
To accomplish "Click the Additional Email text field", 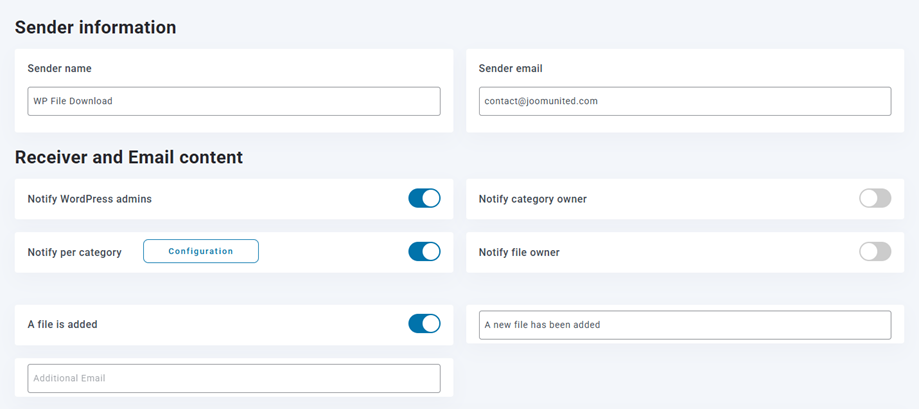I will (233, 378).
